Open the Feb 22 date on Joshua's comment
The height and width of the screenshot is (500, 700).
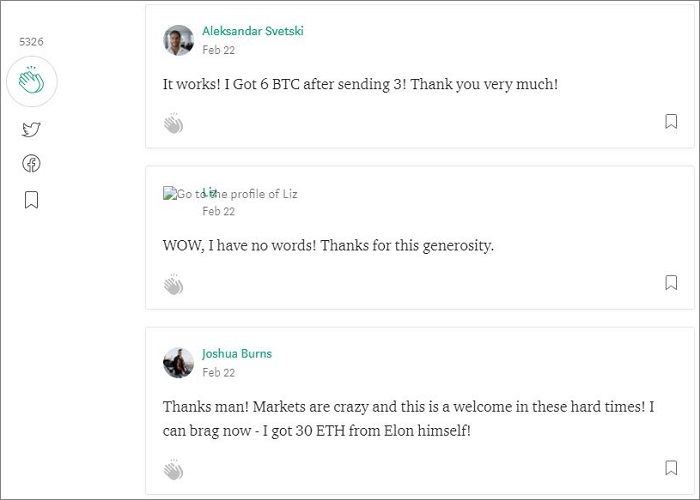pyautogui.click(x=218, y=372)
